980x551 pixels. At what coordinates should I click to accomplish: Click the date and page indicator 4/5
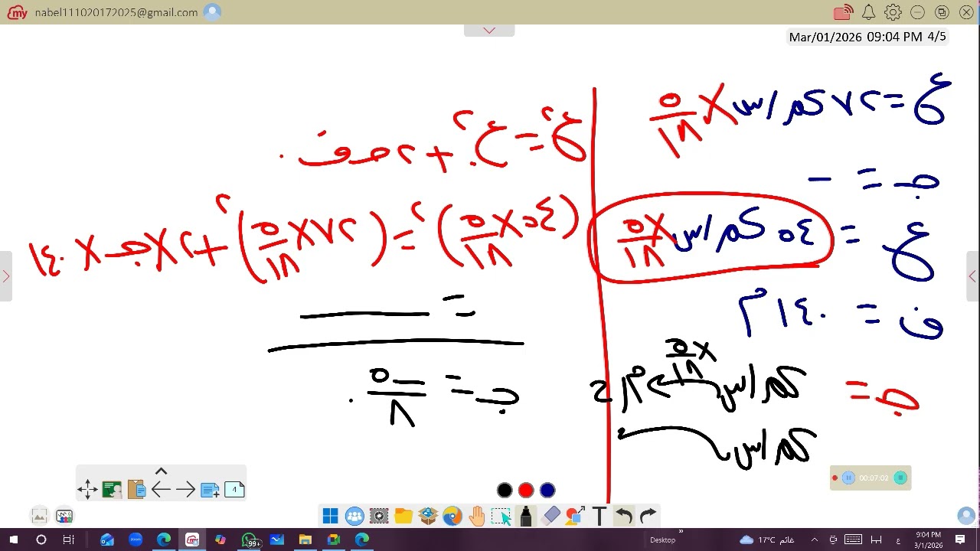(867, 37)
